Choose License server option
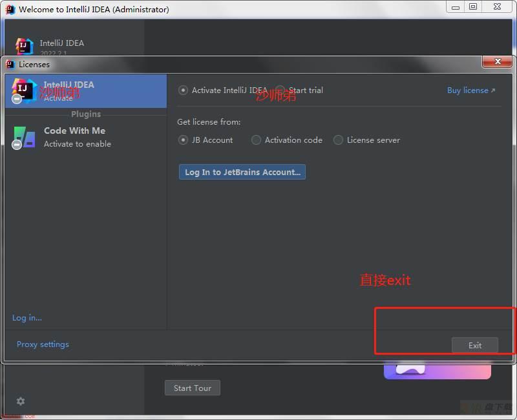The image size is (517, 420). 338,140
